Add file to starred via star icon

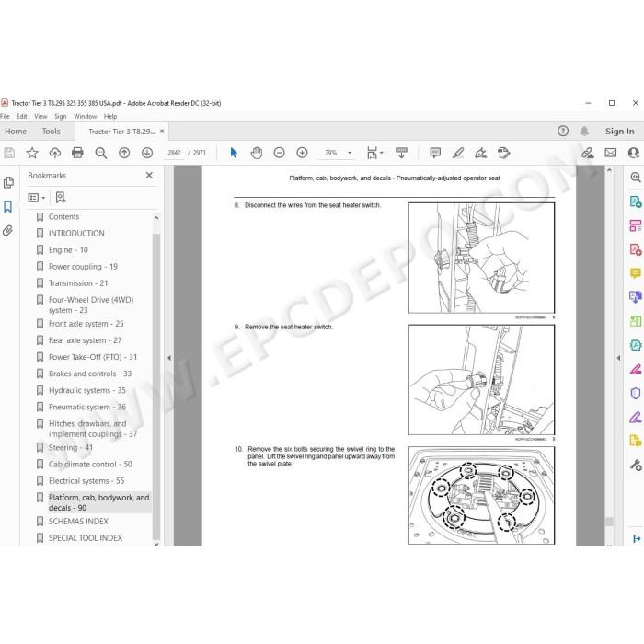coord(32,154)
